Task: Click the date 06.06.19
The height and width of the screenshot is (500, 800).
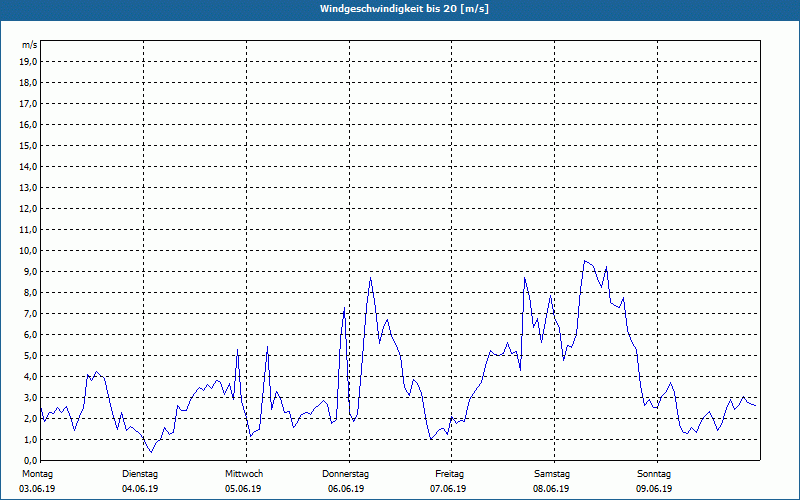Action: click(346, 489)
